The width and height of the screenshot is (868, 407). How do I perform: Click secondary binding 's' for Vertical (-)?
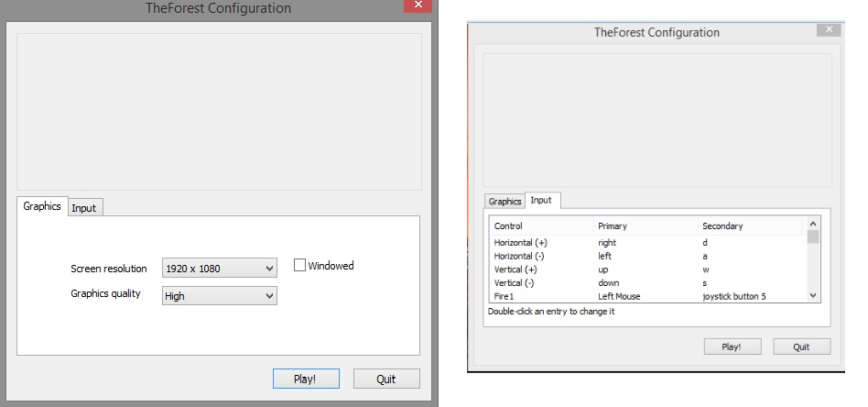point(705,283)
